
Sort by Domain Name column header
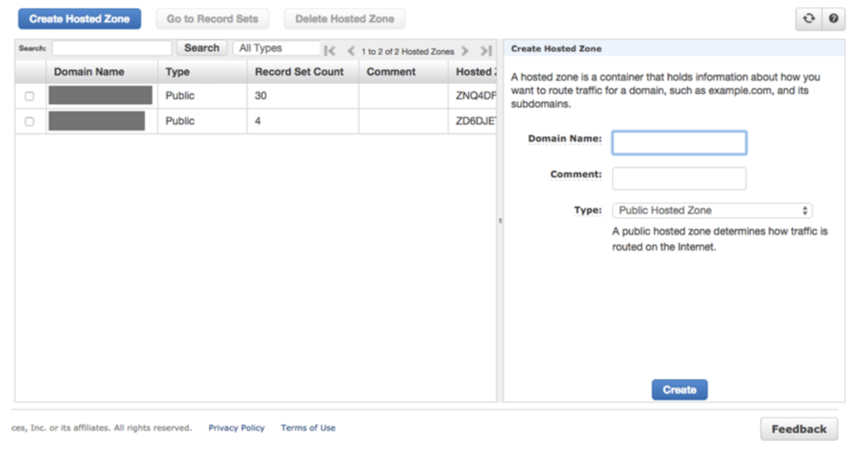coord(89,72)
